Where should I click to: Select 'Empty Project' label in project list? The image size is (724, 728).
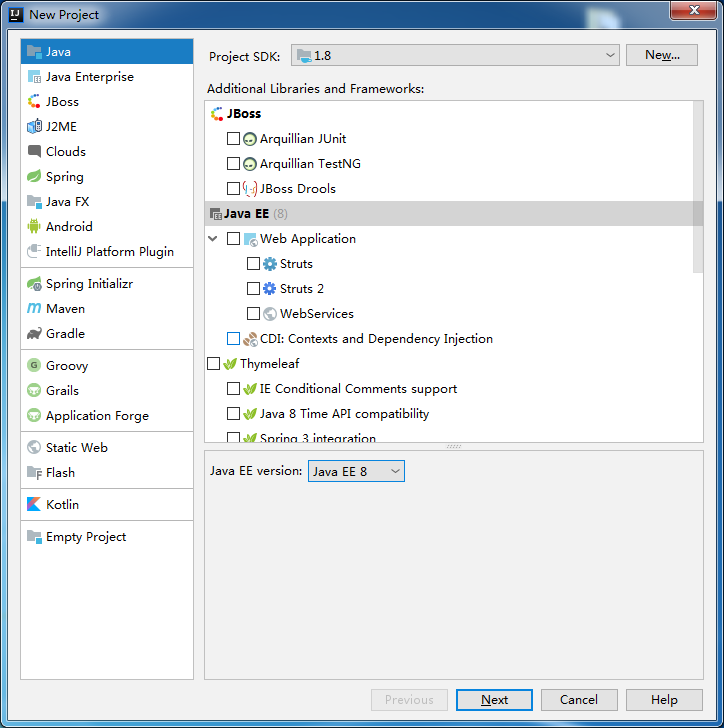(x=86, y=537)
